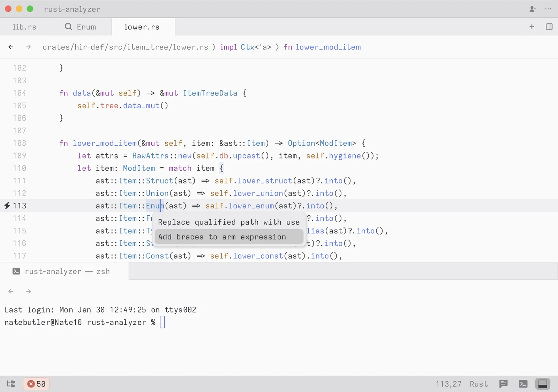Click the terminal forward navigation arrow

coord(28,291)
